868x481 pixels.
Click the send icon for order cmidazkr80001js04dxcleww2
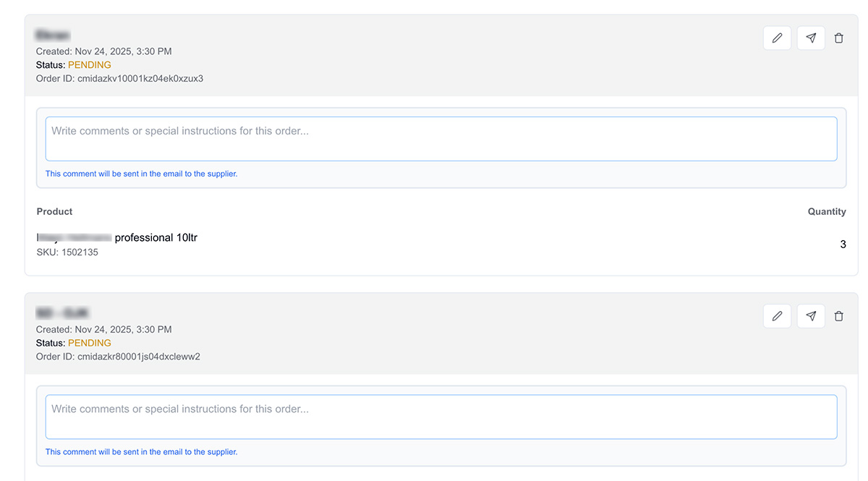coord(811,316)
